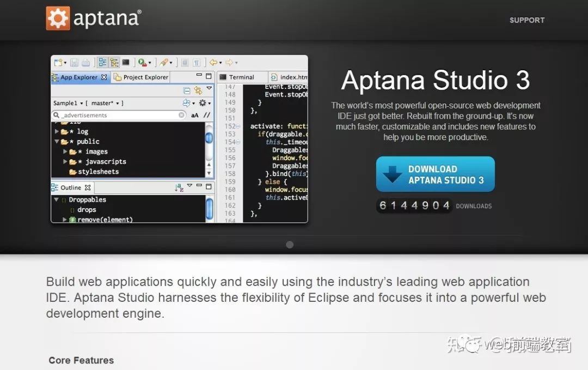Close the App Explorer tab
This screenshot has width=588, height=370.
tap(104, 77)
